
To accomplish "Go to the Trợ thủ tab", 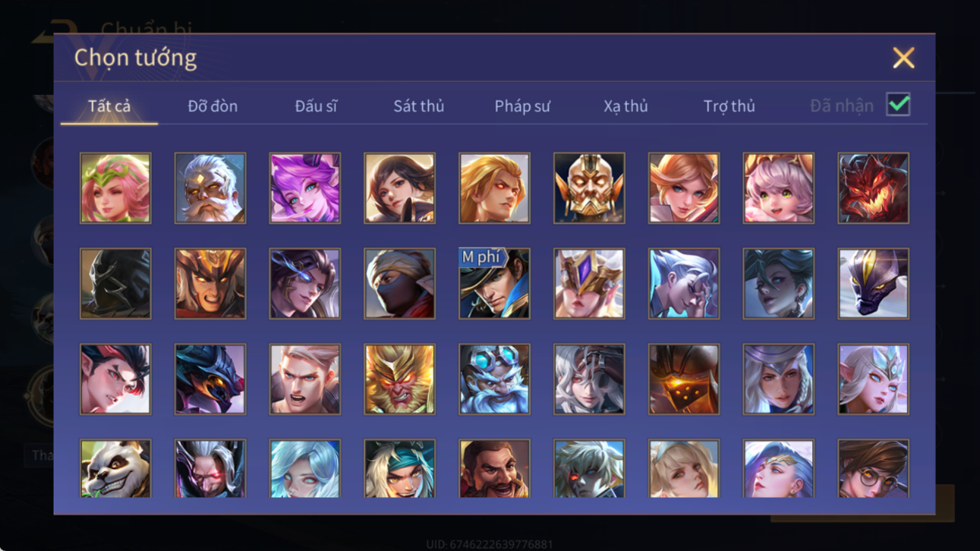I will (x=729, y=106).
